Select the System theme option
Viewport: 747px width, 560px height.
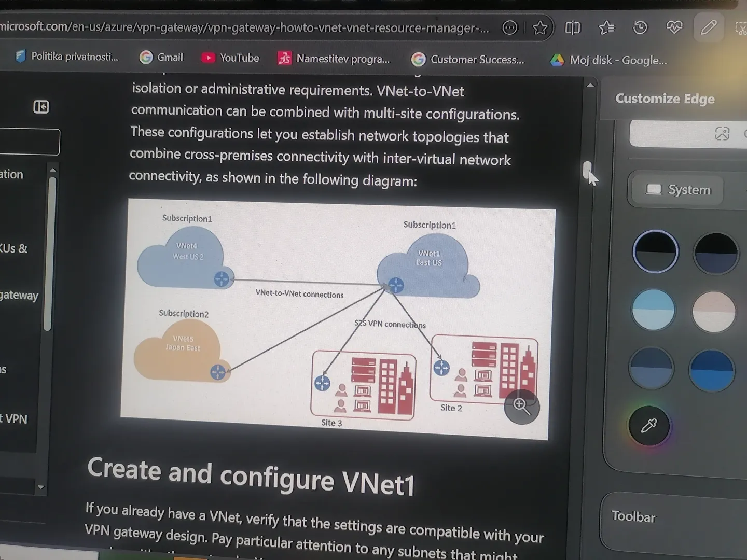point(677,190)
